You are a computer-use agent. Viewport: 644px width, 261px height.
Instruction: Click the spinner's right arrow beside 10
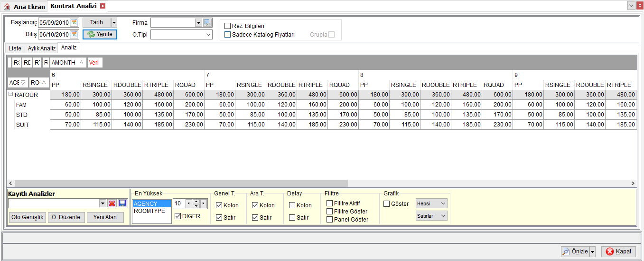tap(204, 203)
